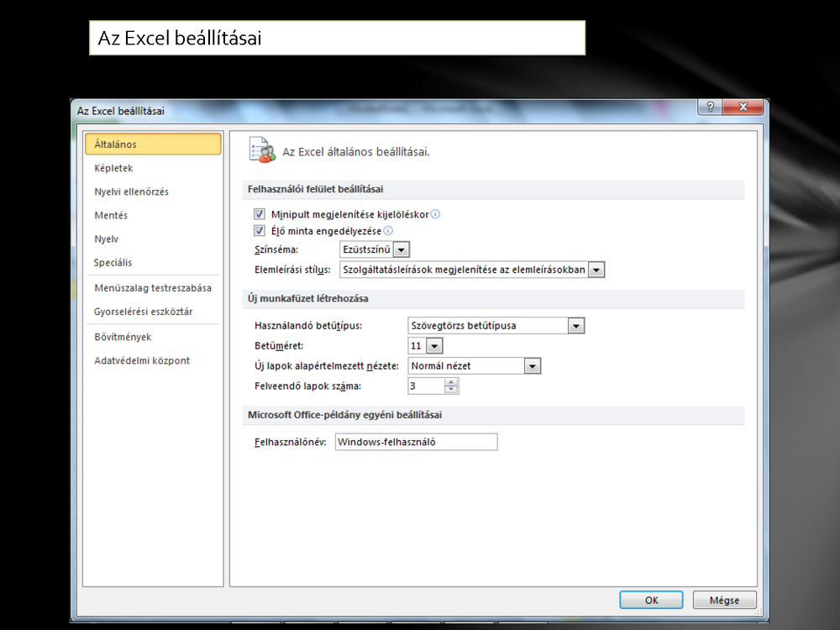Viewport: 840px width, 630px height.
Task: Click the Felveendő lapok száma number field
Action: pos(426,386)
